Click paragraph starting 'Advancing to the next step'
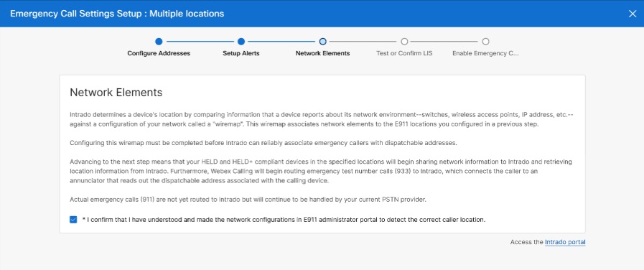 pos(321,172)
